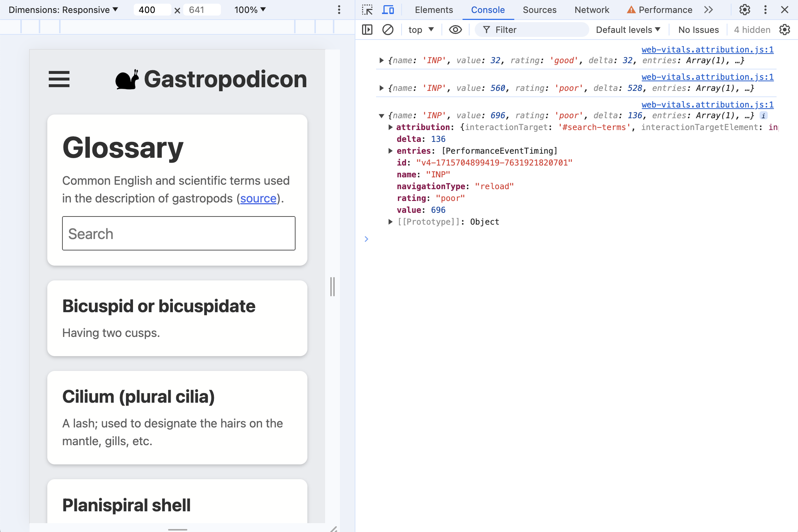798x532 pixels.
Task: Click the hamburger menu icon
Action: [x=59, y=78]
